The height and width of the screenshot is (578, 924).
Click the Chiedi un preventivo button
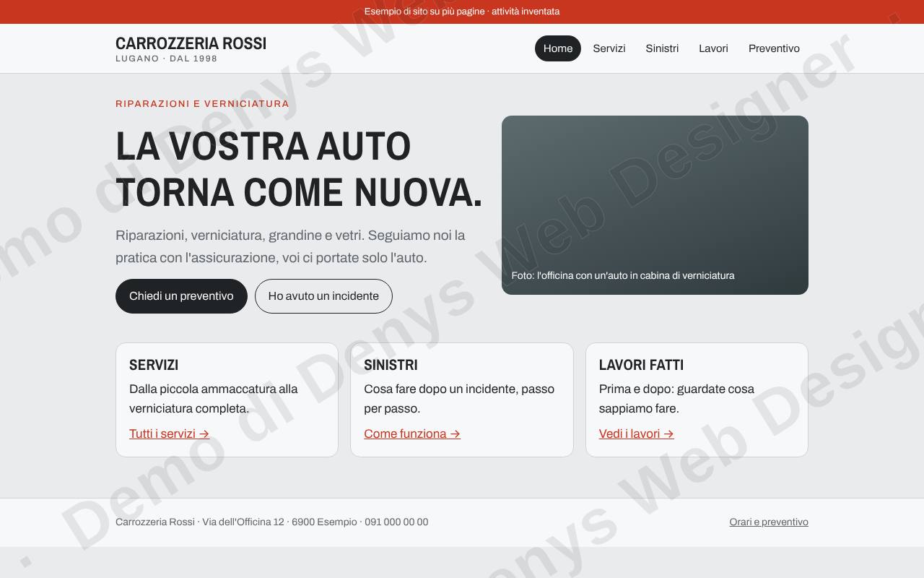coord(181,296)
